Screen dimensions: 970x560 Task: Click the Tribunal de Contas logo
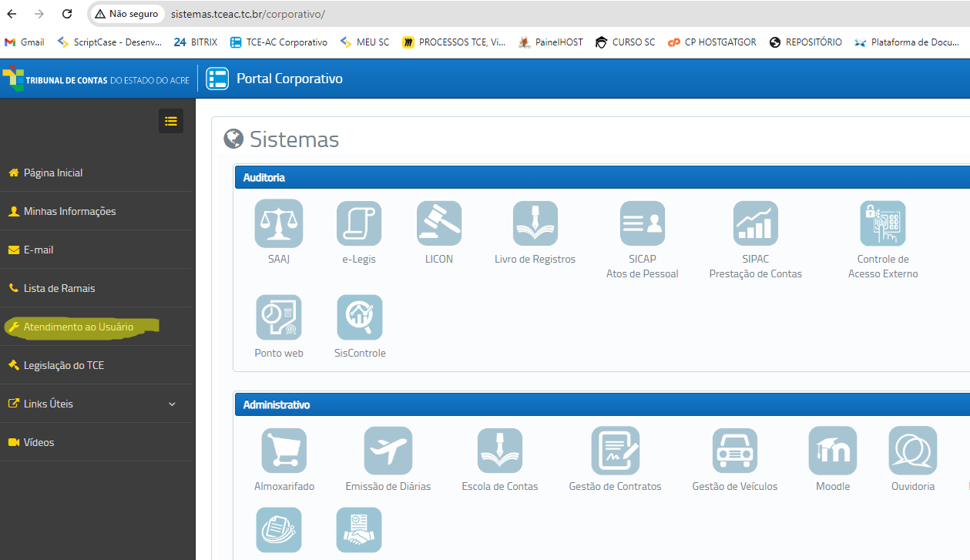tap(96, 79)
